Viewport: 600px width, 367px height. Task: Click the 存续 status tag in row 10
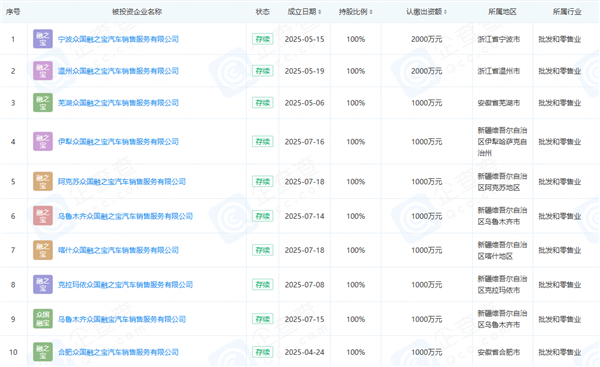click(262, 352)
